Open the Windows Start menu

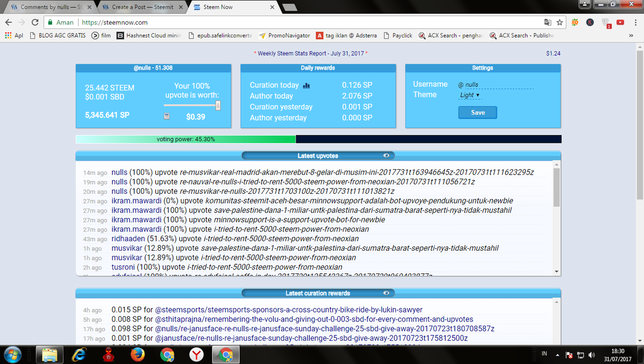[x=14, y=354]
